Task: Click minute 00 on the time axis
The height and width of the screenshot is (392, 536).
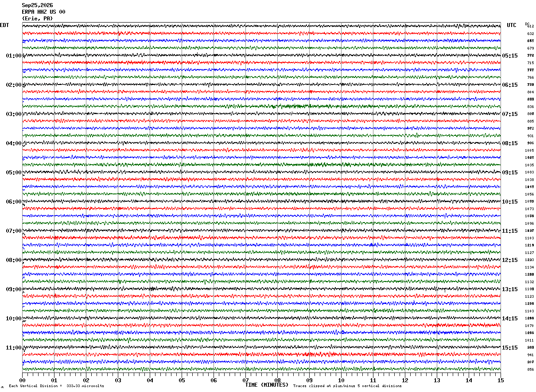Action: click(22, 380)
